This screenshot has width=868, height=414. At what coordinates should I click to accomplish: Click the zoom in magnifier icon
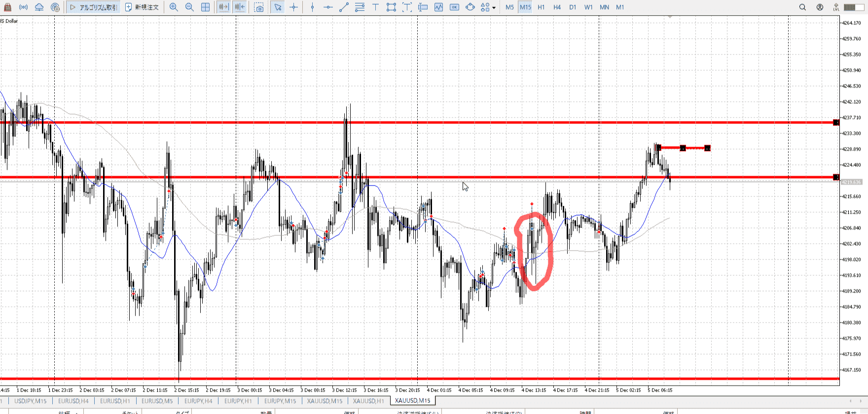[x=174, y=7]
